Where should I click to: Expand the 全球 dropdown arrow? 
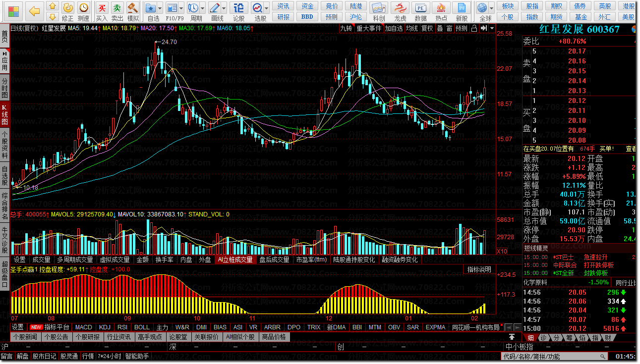[492, 8]
